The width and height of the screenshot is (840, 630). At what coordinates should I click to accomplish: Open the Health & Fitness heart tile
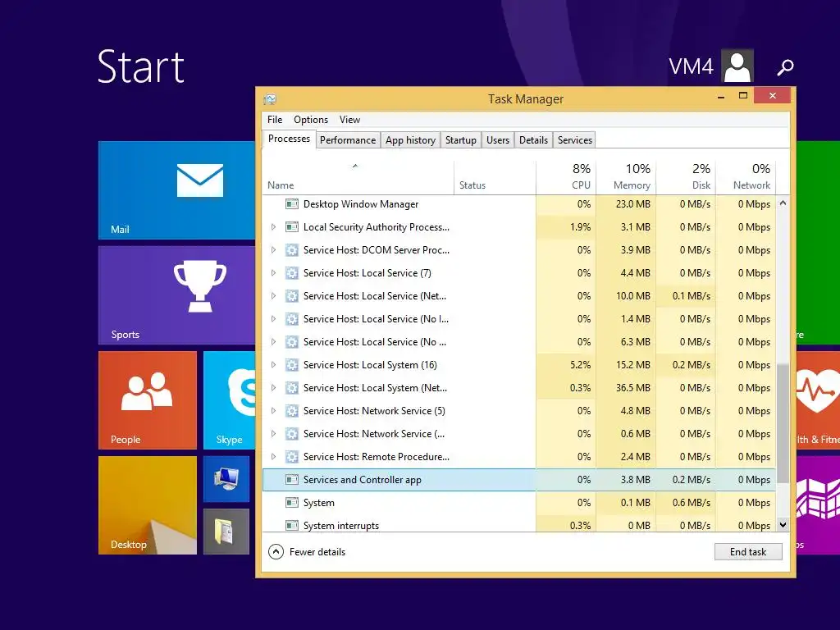coord(818,399)
